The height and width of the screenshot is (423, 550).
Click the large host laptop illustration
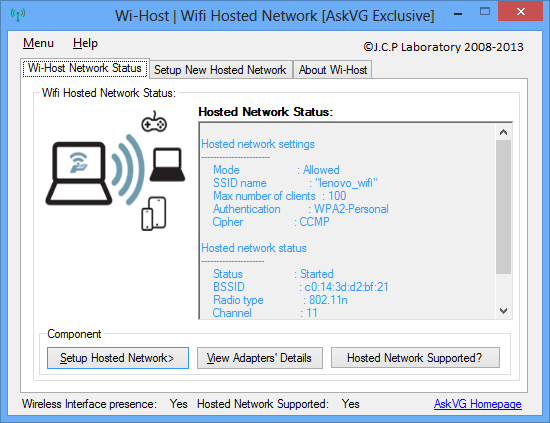pos(79,173)
